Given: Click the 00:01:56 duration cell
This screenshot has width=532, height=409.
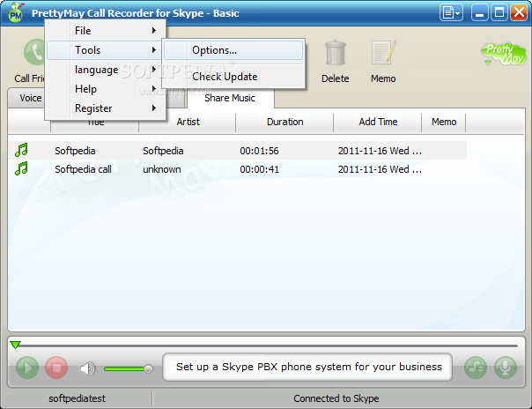Looking at the screenshot, I should point(259,151).
